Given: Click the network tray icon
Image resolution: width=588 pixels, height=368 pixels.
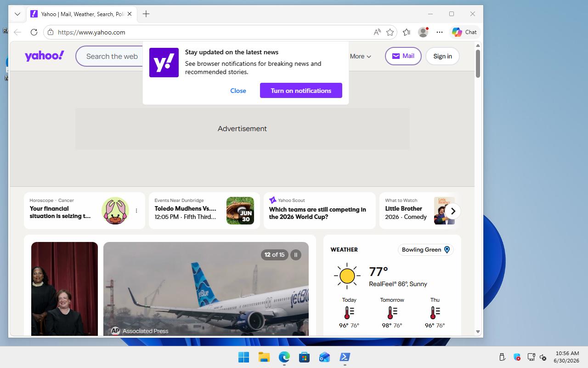Looking at the screenshot, I should pyautogui.click(x=531, y=357).
